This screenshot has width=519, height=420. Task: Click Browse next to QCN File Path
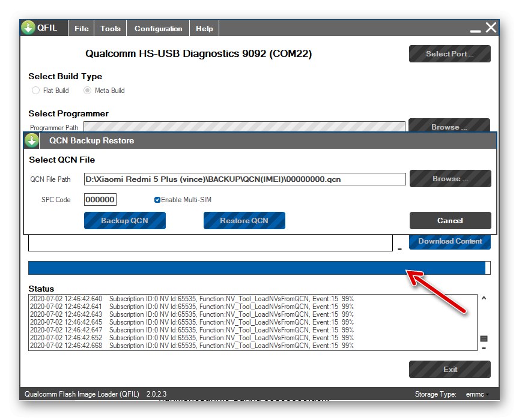click(450, 179)
